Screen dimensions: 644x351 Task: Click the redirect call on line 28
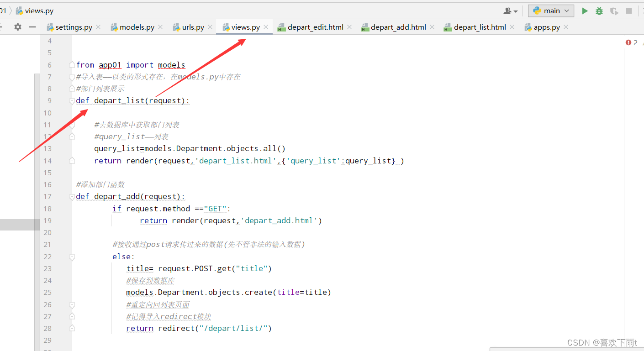pyautogui.click(x=215, y=328)
